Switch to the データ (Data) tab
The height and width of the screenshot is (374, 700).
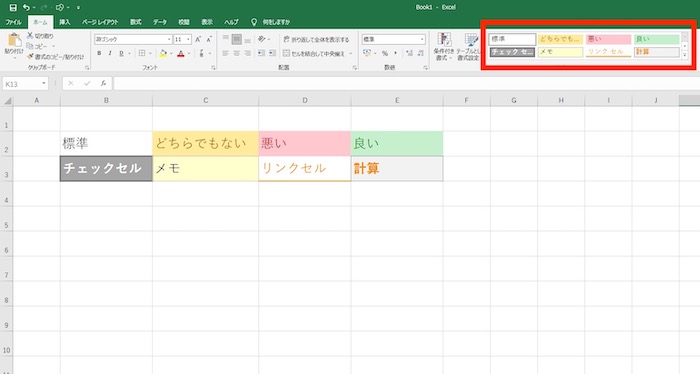[160, 22]
